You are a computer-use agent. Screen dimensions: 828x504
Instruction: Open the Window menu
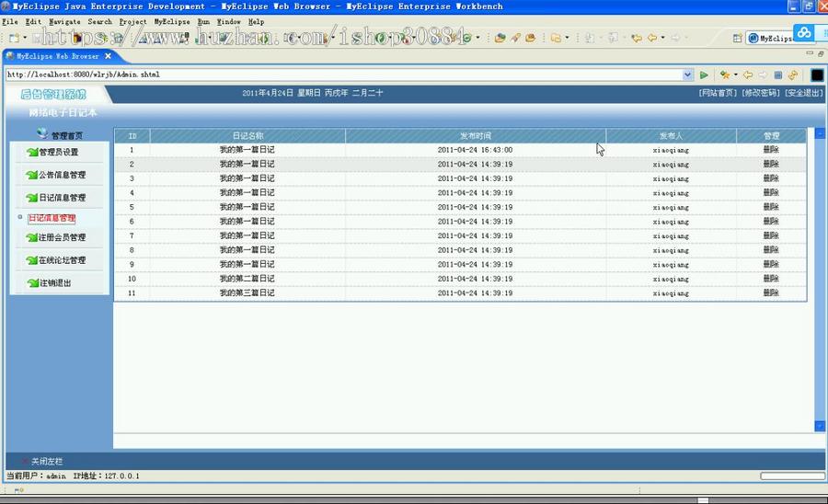tap(229, 22)
